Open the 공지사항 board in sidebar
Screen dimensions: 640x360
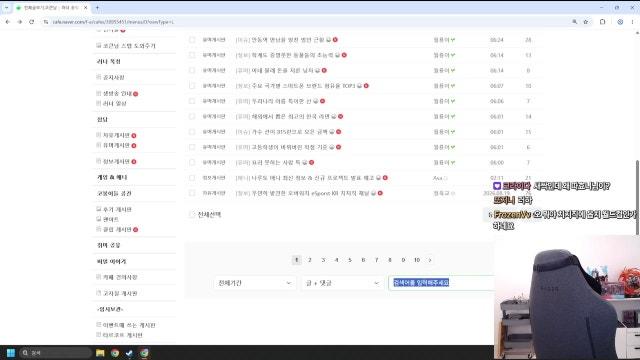pos(113,77)
